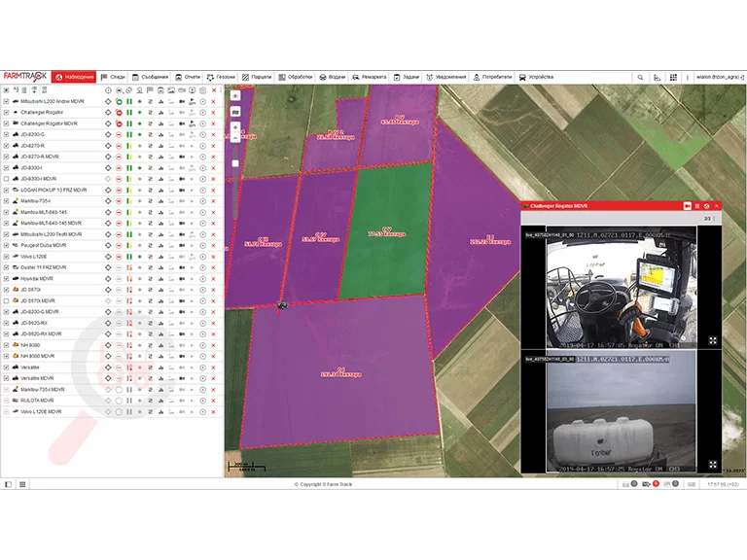Click the search magnifier in top bar

click(640, 77)
